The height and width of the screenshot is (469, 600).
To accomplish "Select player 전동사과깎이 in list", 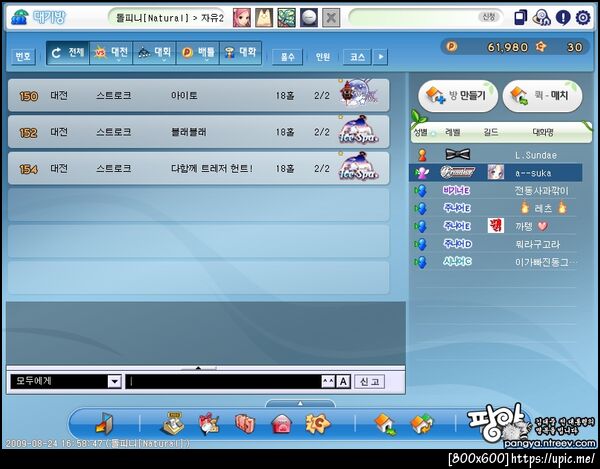I will 496,190.
